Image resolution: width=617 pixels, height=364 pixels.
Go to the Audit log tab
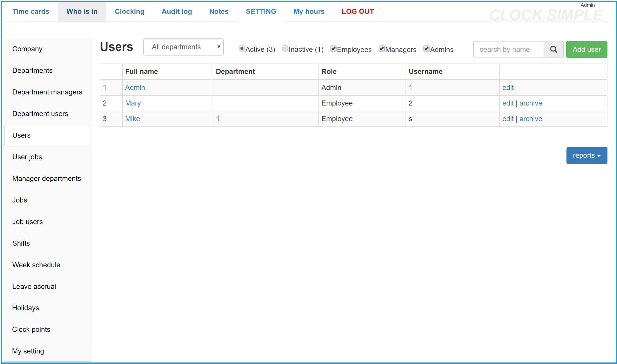coord(177,12)
